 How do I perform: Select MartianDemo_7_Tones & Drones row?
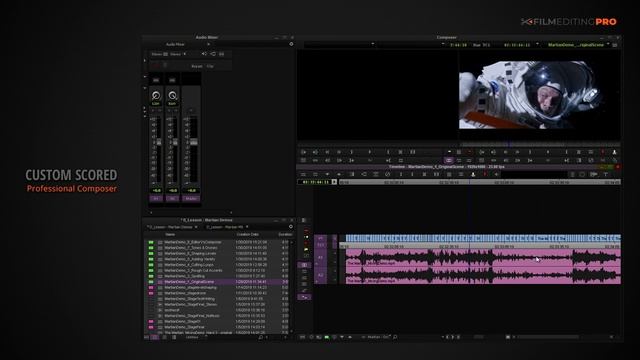(x=217, y=248)
